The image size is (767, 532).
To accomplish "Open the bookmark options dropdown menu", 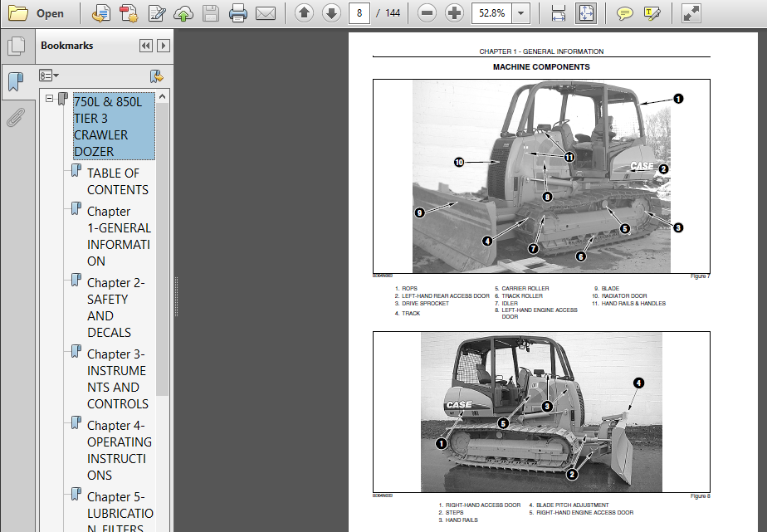I will [x=49, y=76].
